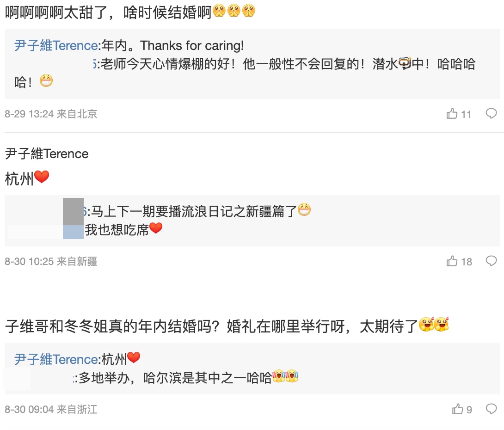Click the comment text 啊啊啊啊太甜了，啥时候结婚啊
Viewport: 504px width, 430px height.
point(108,12)
